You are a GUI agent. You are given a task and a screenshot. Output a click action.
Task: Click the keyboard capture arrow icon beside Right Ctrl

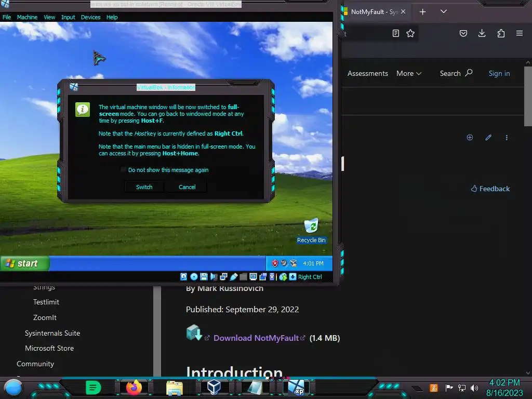(x=292, y=277)
